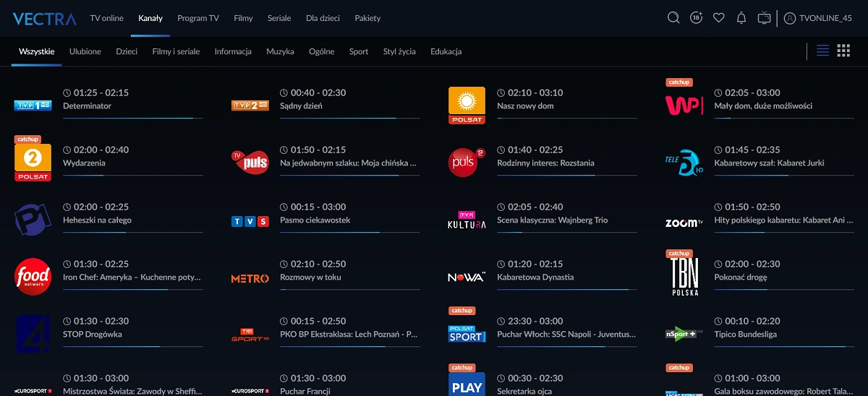Image resolution: width=868 pixels, height=396 pixels.
Task: Click progress bar under Rozmowy w toku
Action: click(x=349, y=289)
